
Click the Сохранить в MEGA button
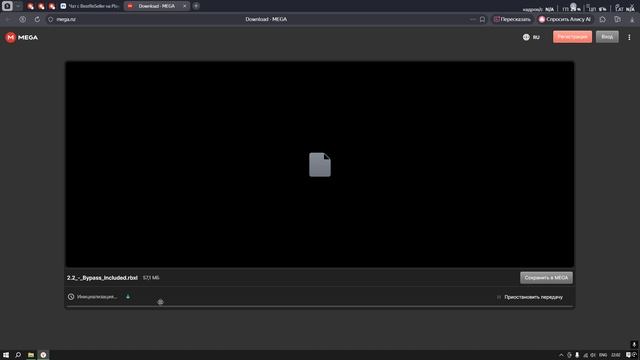pos(546,278)
